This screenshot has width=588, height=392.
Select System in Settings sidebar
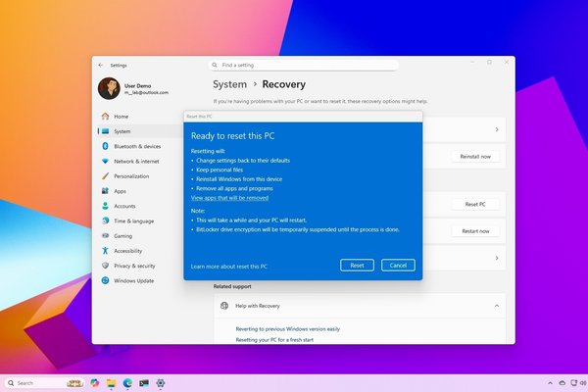(x=140, y=131)
